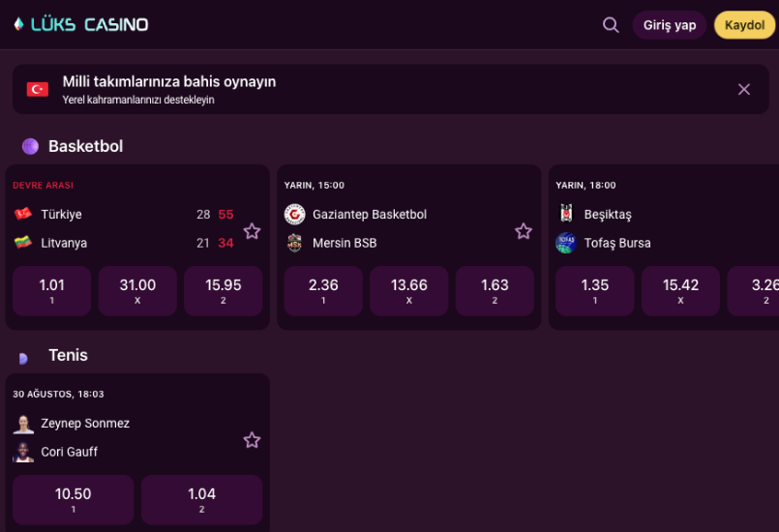Click 'Milli takımlarınıza bahis oynayın' headline

pyautogui.click(x=169, y=81)
